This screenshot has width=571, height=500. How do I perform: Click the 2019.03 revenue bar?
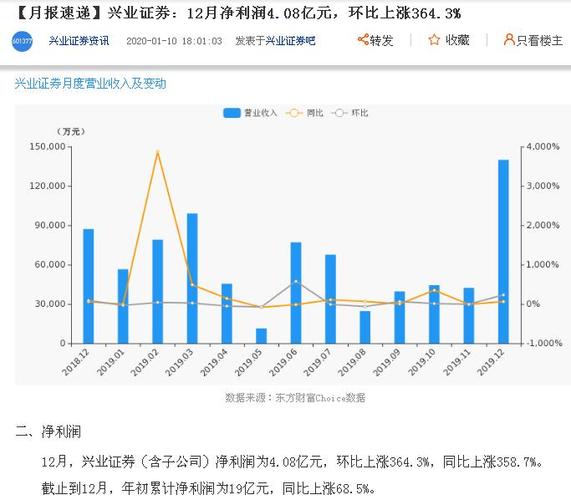192,279
